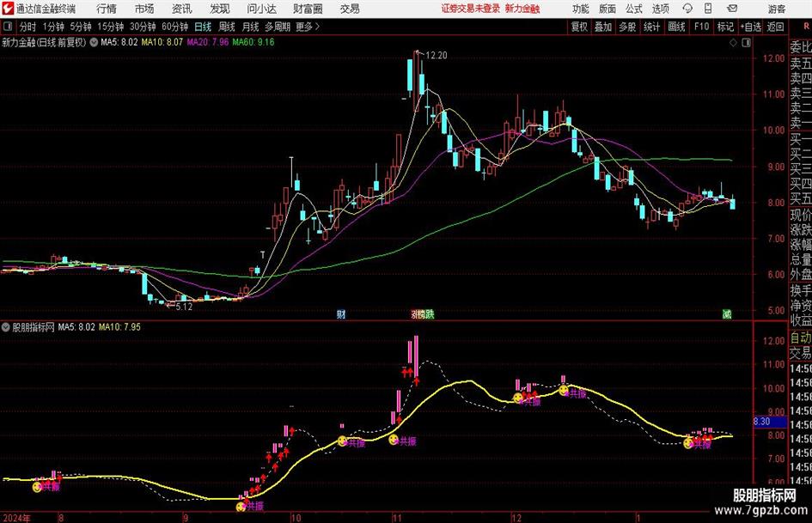Open the 版面 menu
This screenshot has width=812, height=523.
[x=607, y=9]
